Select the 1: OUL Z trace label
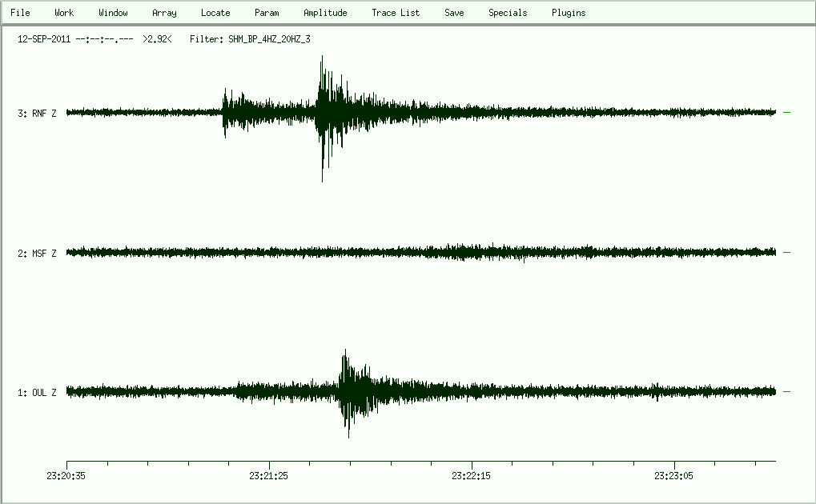Screen dimensions: 816x504 click(x=37, y=393)
